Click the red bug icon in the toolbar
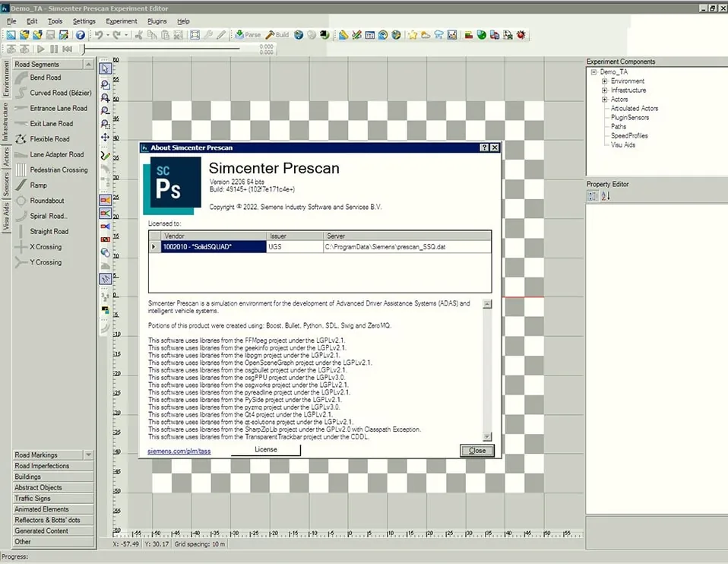This screenshot has width=728, height=564. click(521, 35)
